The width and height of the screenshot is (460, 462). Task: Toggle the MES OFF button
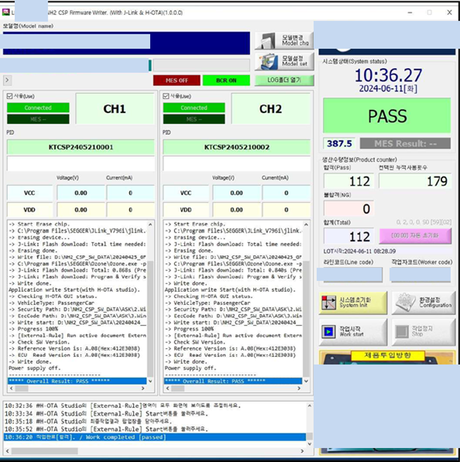177,80
